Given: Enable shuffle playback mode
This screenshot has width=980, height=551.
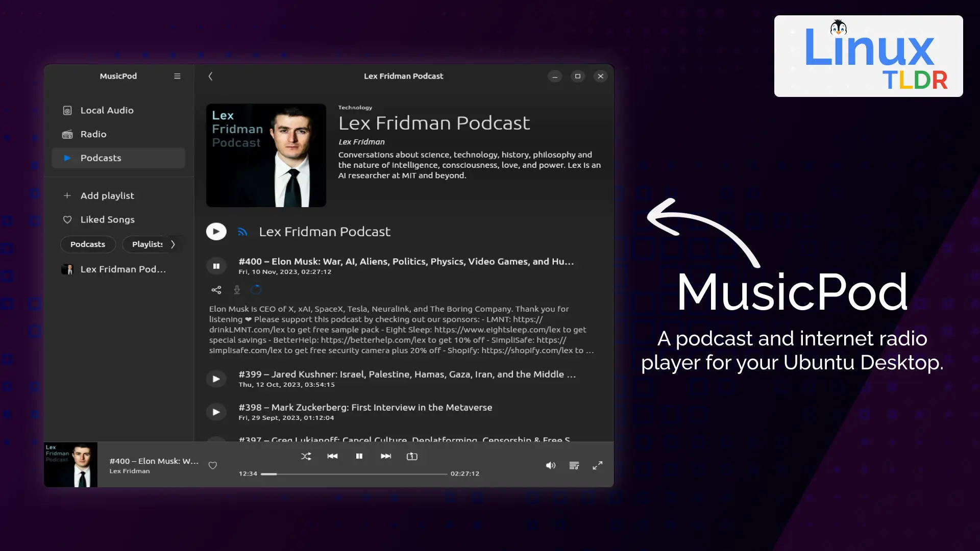Looking at the screenshot, I should point(306,456).
